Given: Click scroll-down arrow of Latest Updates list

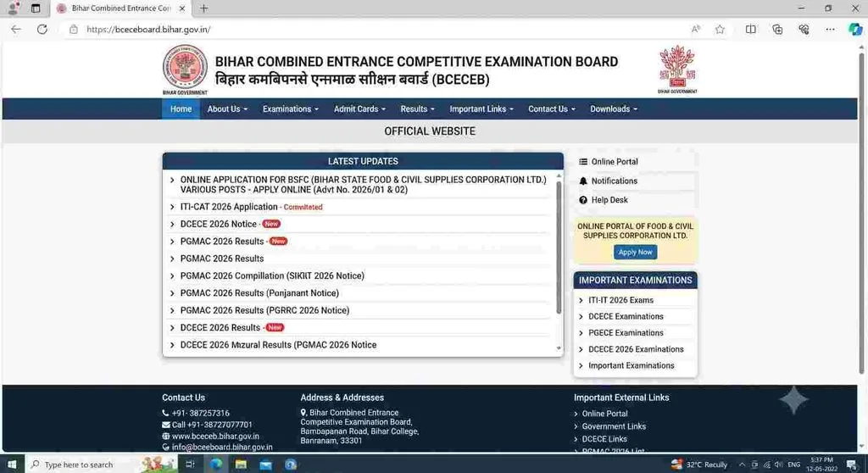Looking at the screenshot, I should click(559, 349).
